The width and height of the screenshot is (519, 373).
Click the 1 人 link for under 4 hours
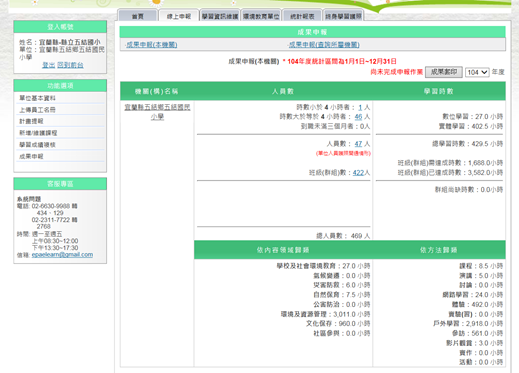360,107
